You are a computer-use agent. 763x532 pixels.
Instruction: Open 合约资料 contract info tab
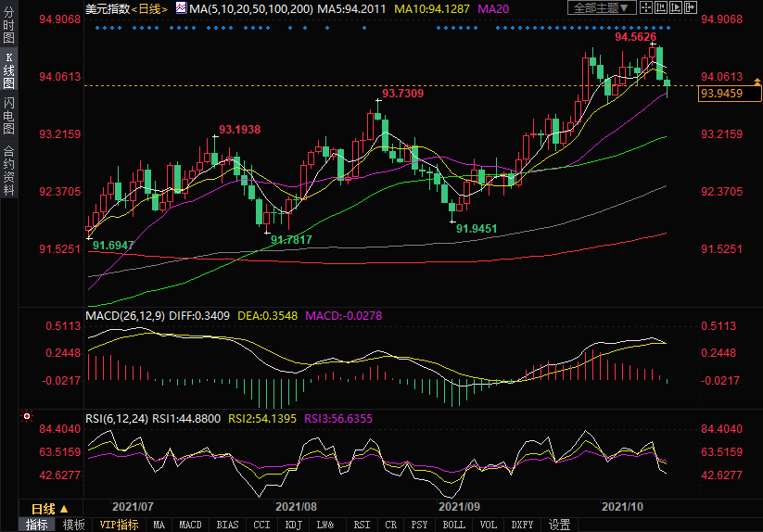pos(9,171)
